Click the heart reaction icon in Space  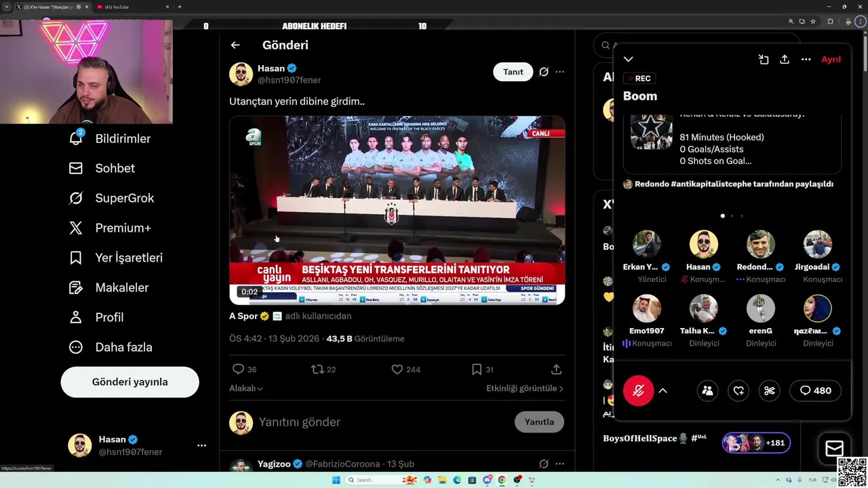[738, 390]
